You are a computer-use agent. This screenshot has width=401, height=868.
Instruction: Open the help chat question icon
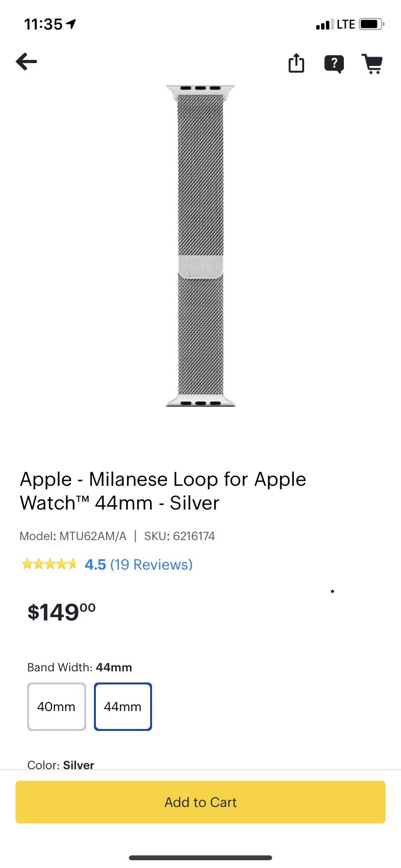coord(334,63)
